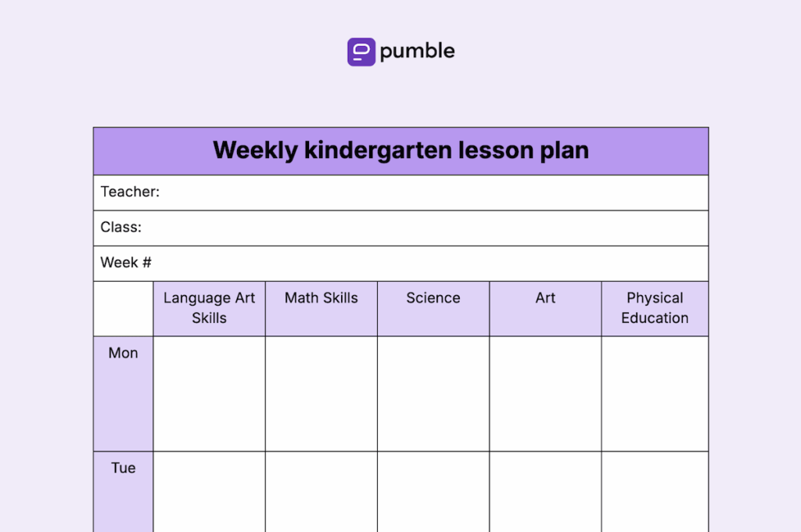Click the Week # field row
This screenshot has height=532, width=801.
[401, 264]
